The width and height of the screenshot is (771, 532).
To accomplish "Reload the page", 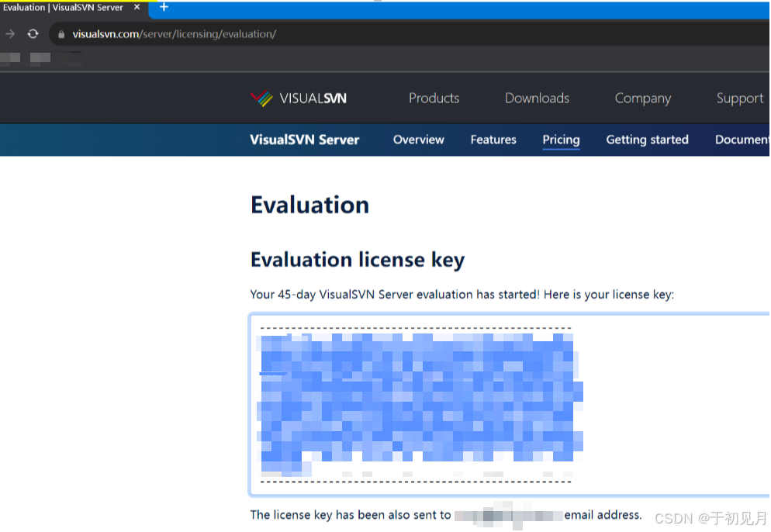I will click(x=33, y=34).
